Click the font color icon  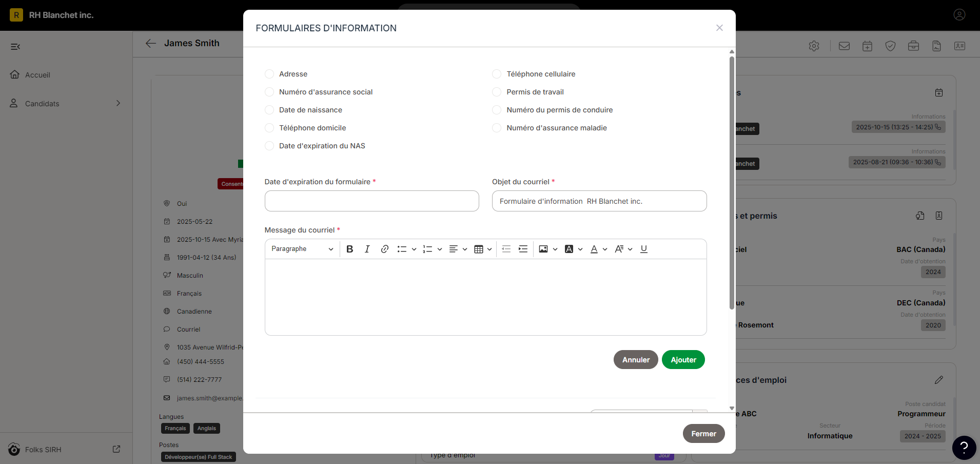(594, 249)
